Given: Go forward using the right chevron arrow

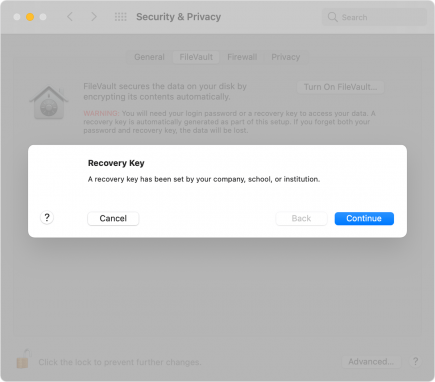Looking at the screenshot, I should coord(94,17).
